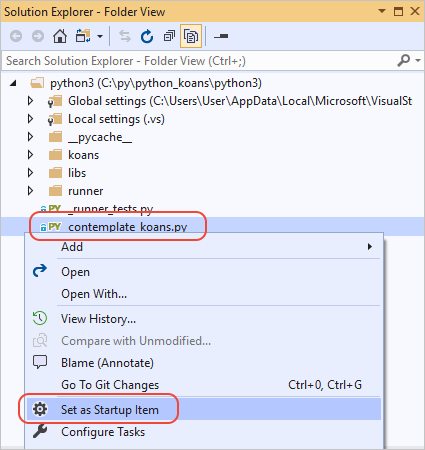425x450 pixels.
Task: Click the Home icon in toolbar
Action: pyautogui.click(x=60, y=36)
